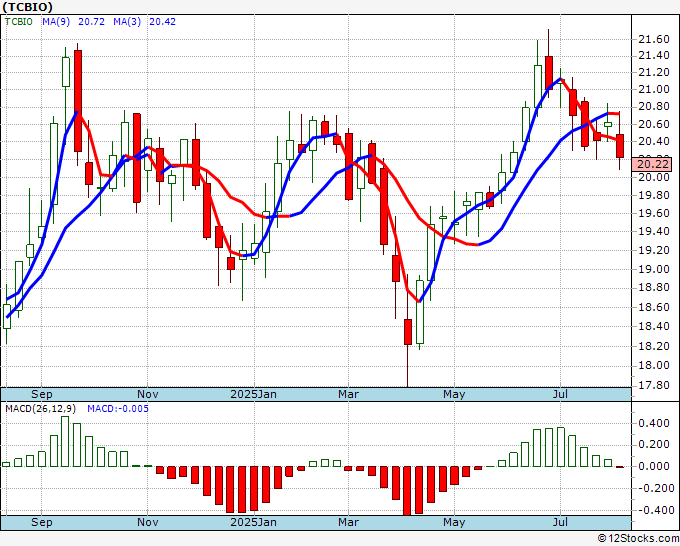
Task: Click the 0.000 MACD axis label
Action: (654, 466)
